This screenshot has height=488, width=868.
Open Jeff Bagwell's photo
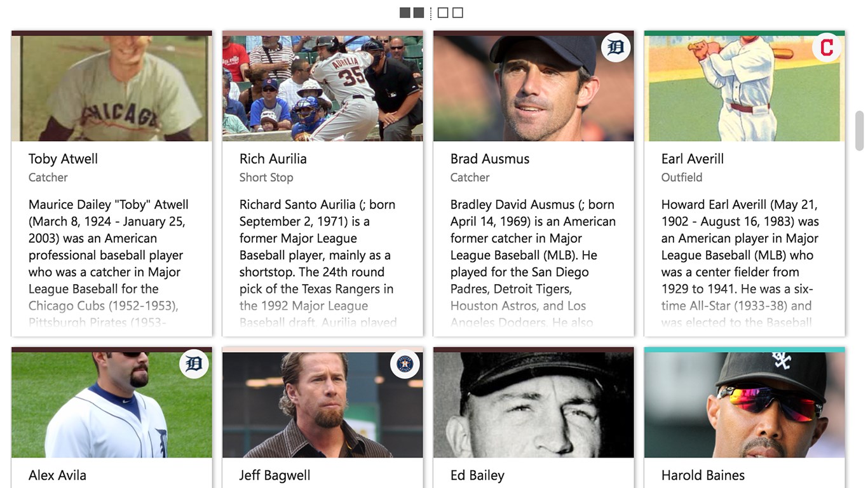(323, 405)
